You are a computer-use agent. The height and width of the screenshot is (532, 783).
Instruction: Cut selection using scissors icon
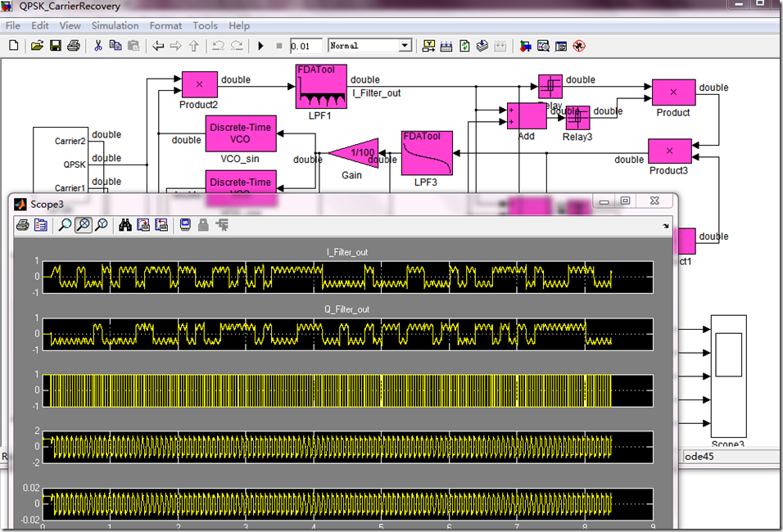(98, 46)
